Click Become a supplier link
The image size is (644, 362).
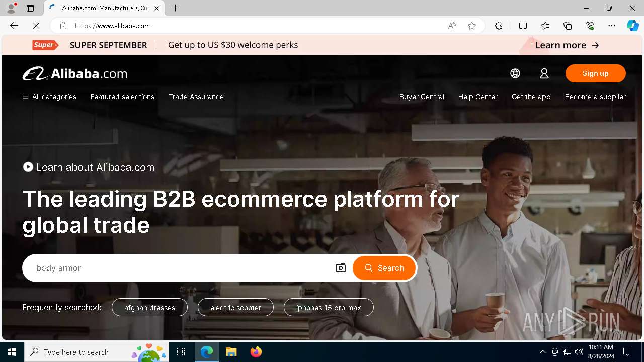coord(595,97)
